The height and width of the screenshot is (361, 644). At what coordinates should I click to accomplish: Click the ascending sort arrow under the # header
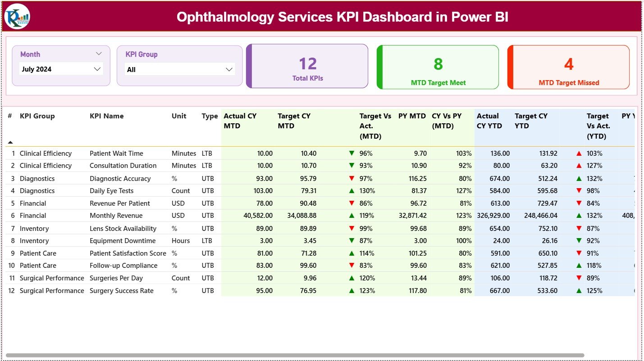pos(10,142)
